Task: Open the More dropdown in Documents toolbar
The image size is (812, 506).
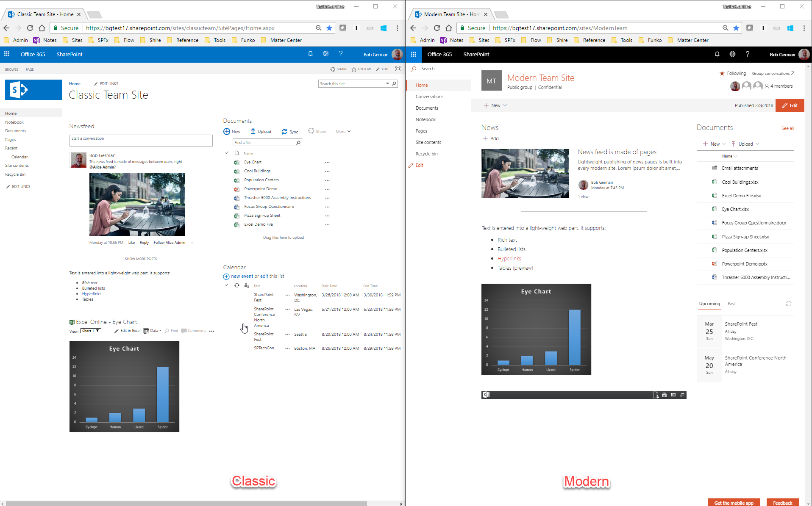Action: click(x=342, y=131)
